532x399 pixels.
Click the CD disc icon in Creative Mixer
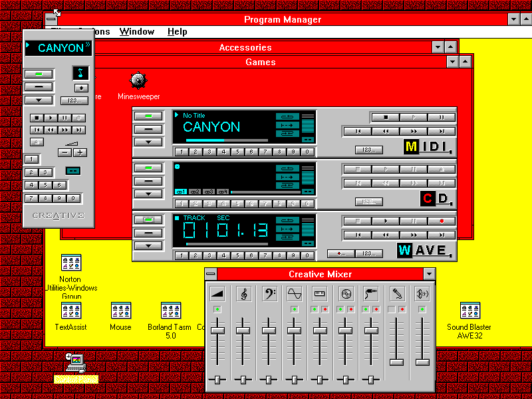click(x=346, y=294)
